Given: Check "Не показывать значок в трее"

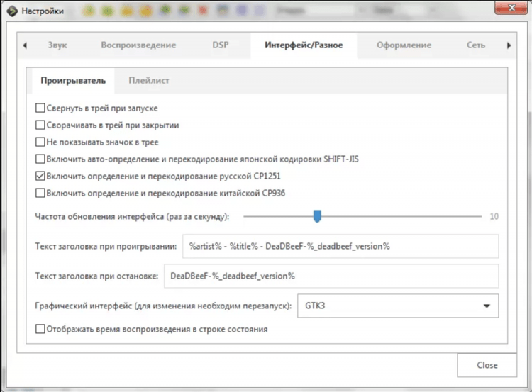Looking at the screenshot, I should coord(40,142).
